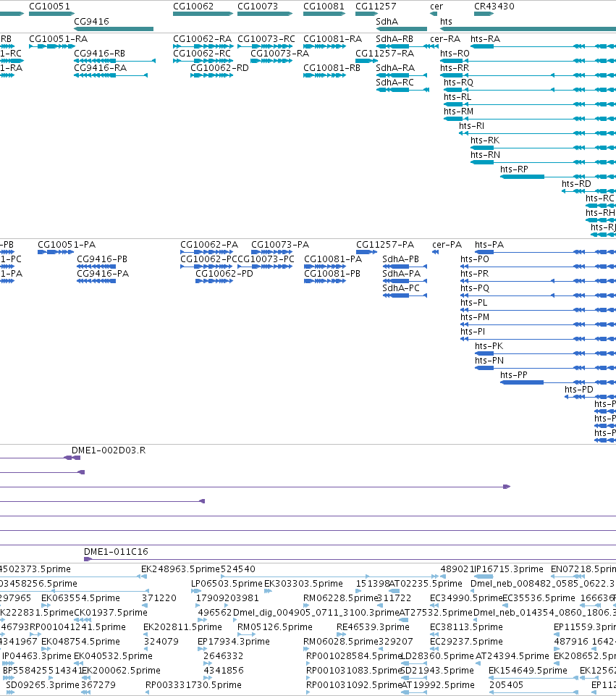
Task: Click protein label hts-PD
Action: click(x=579, y=389)
